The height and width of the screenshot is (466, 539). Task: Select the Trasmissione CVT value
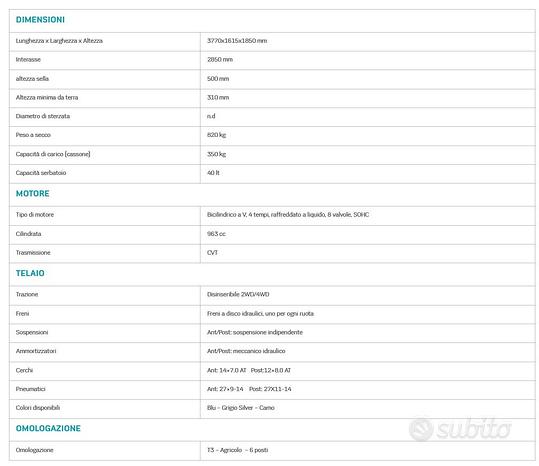click(212, 253)
